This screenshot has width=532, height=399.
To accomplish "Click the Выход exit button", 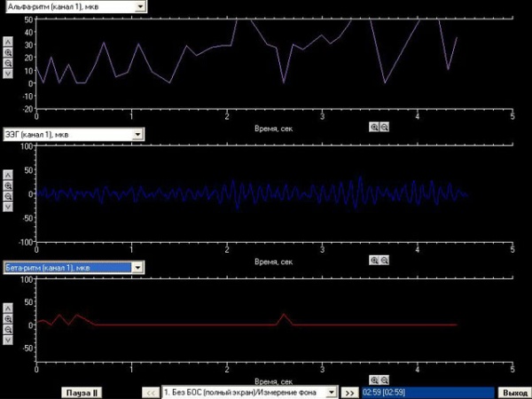I will click(x=514, y=392).
